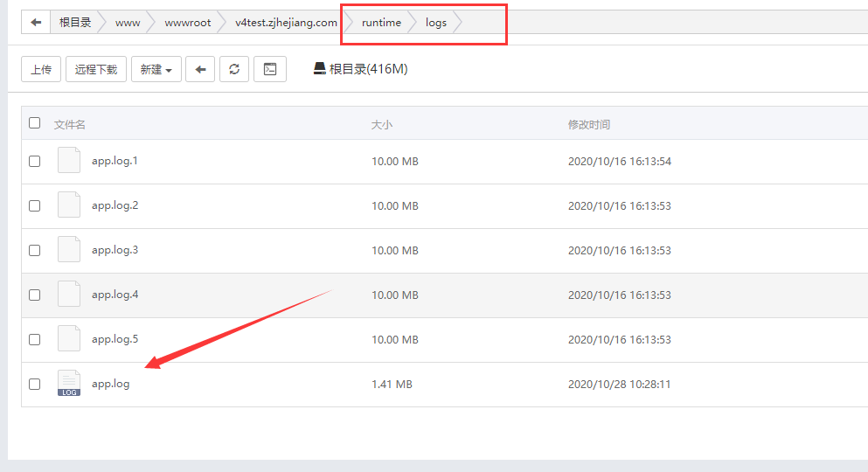Click the app.log.2 file icon
868x472 pixels.
[69, 205]
